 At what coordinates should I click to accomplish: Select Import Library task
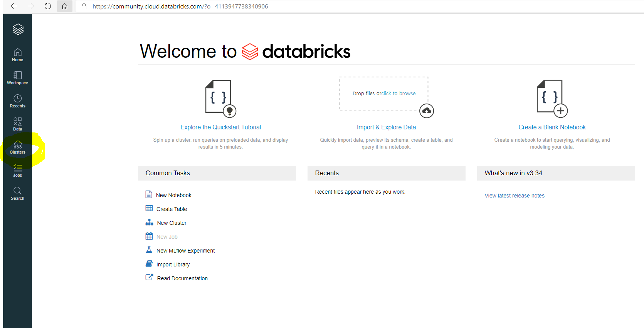[x=173, y=264]
